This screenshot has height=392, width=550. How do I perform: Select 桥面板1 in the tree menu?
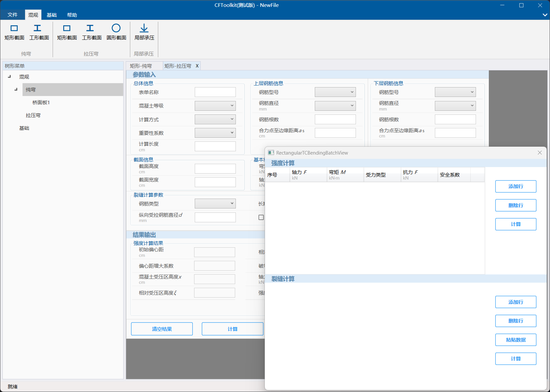point(41,102)
